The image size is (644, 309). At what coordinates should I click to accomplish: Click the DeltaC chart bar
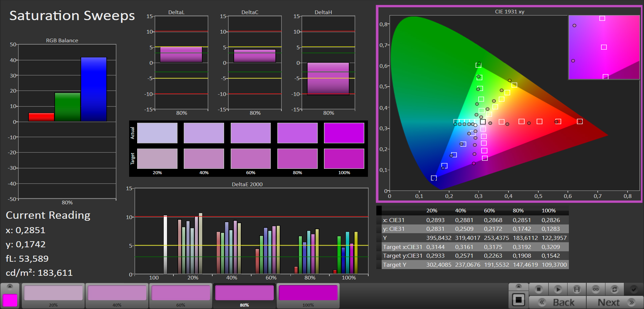pyautogui.click(x=255, y=56)
